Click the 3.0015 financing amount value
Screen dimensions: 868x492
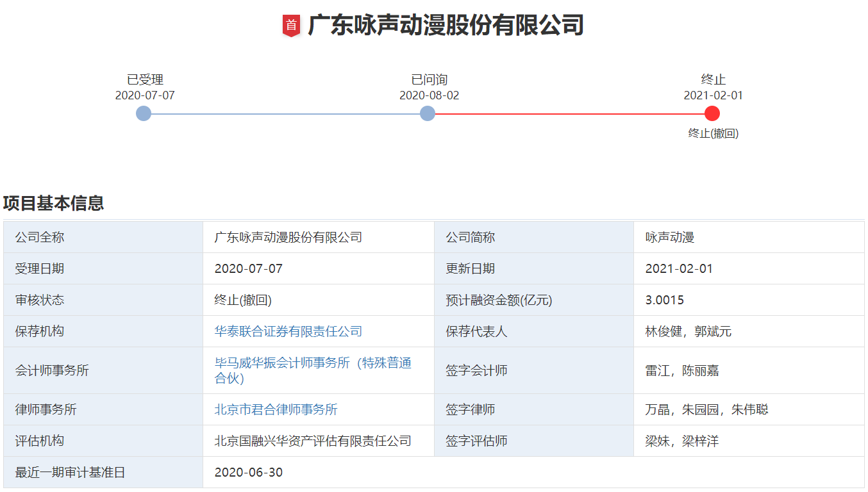(x=665, y=300)
